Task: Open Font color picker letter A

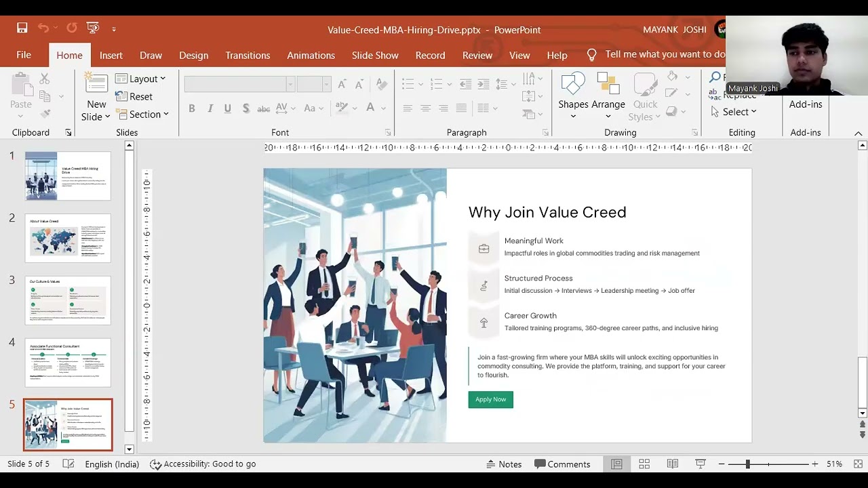Action: click(x=370, y=108)
